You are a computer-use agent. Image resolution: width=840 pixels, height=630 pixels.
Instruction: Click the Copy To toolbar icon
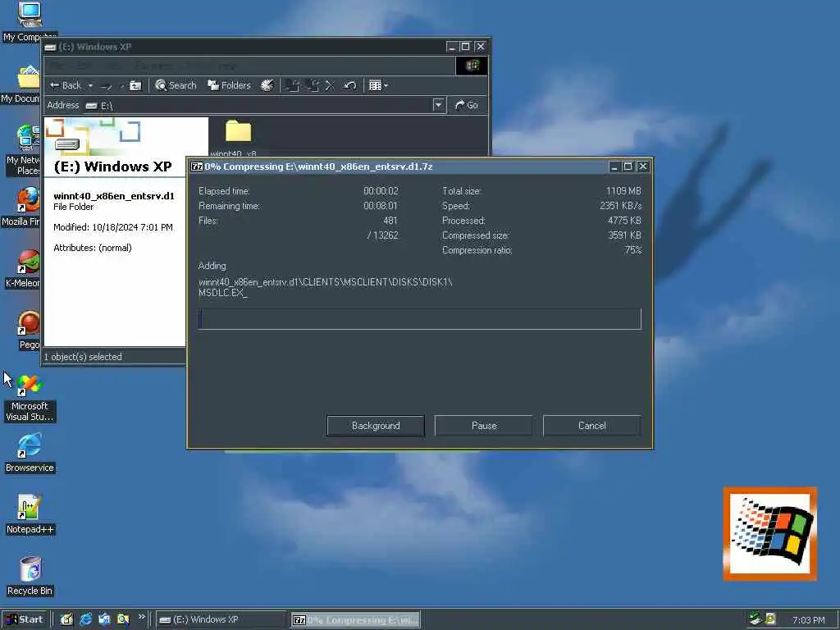click(313, 85)
